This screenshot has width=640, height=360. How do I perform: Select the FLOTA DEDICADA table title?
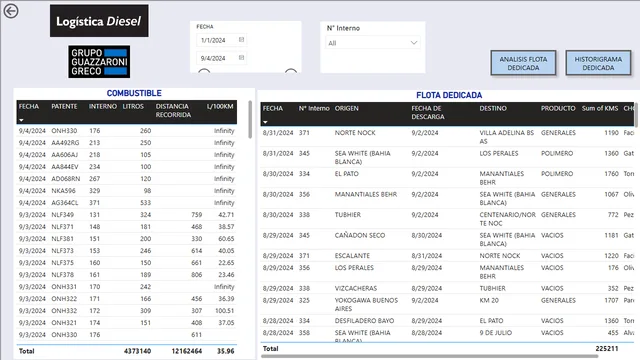click(x=449, y=95)
